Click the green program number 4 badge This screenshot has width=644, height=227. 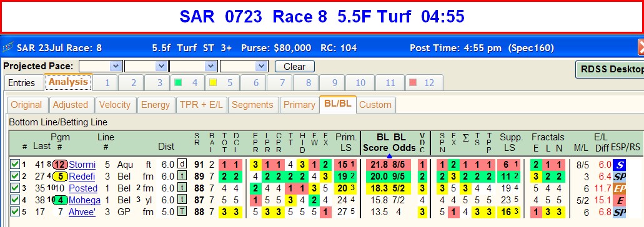59,200
